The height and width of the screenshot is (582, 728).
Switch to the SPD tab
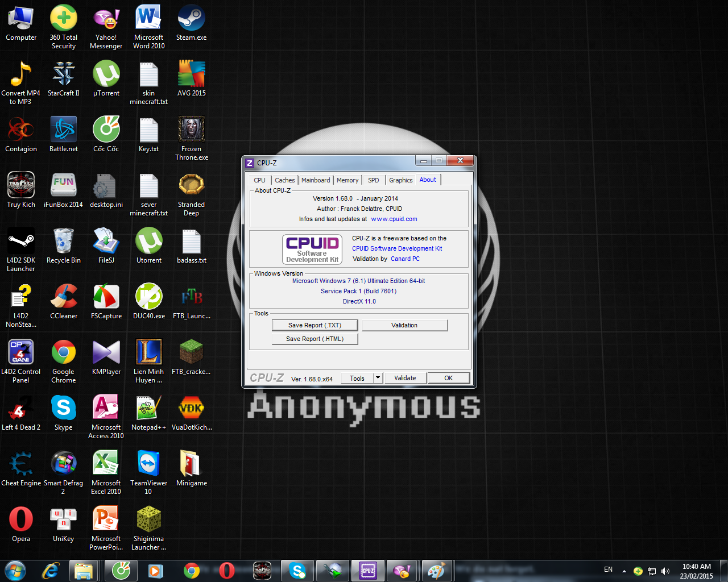point(374,180)
